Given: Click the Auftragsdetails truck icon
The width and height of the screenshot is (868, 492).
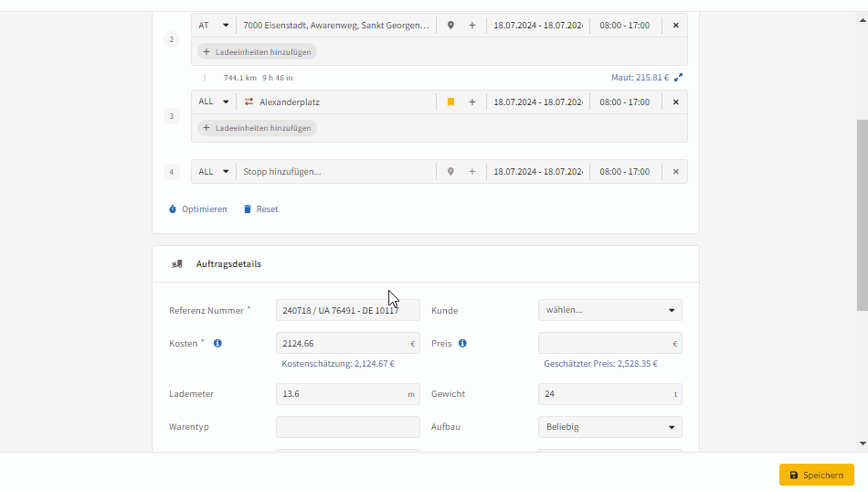Looking at the screenshot, I should click(177, 263).
